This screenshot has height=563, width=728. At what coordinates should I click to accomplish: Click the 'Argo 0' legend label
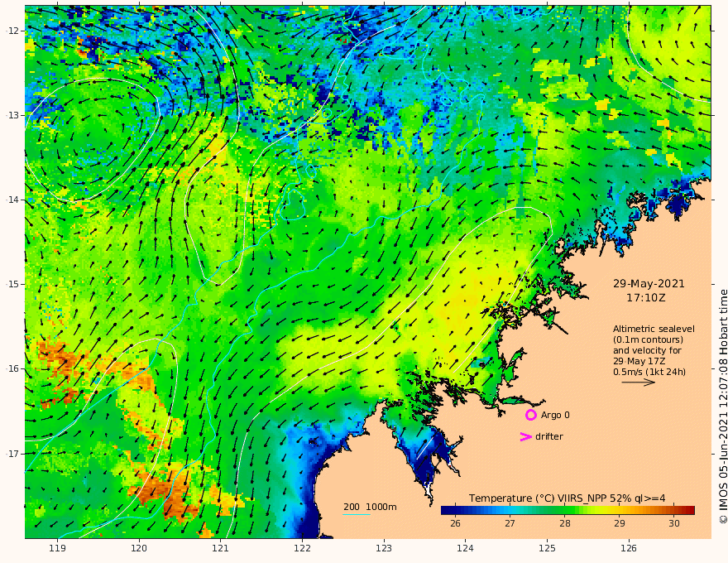555,415
